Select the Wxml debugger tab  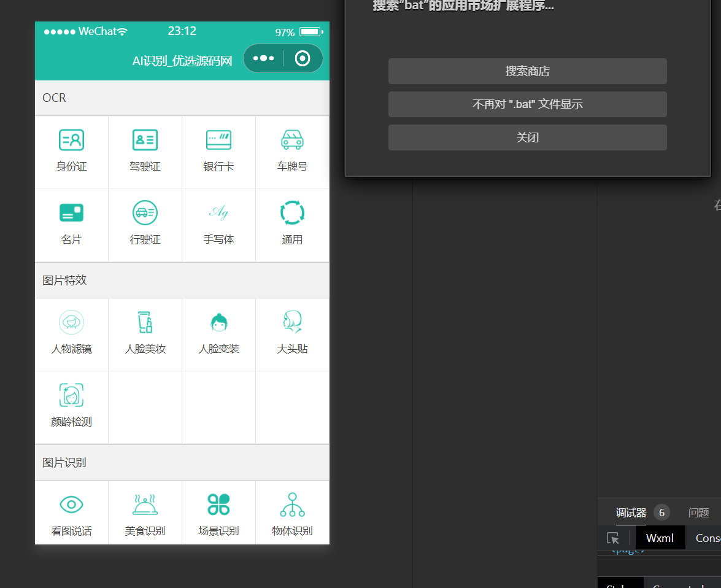[x=660, y=538]
